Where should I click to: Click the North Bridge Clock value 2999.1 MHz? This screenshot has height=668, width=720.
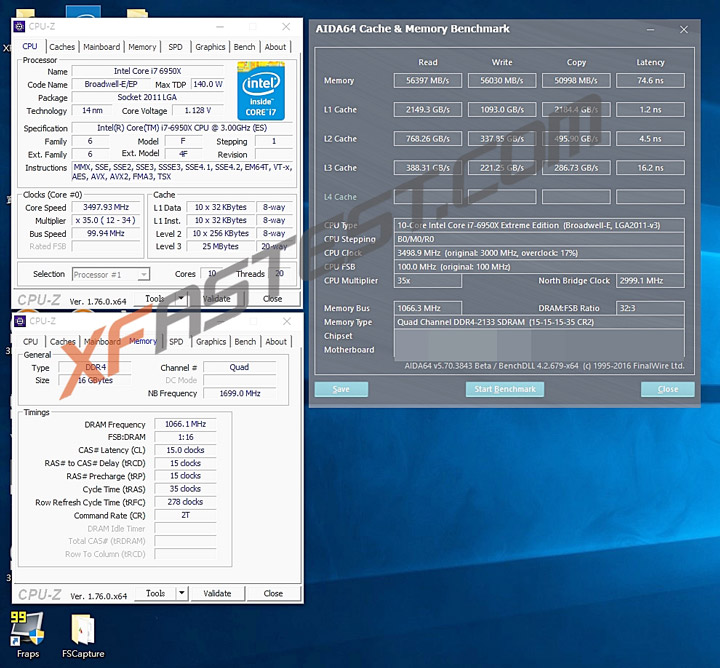(x=650, y=281)
